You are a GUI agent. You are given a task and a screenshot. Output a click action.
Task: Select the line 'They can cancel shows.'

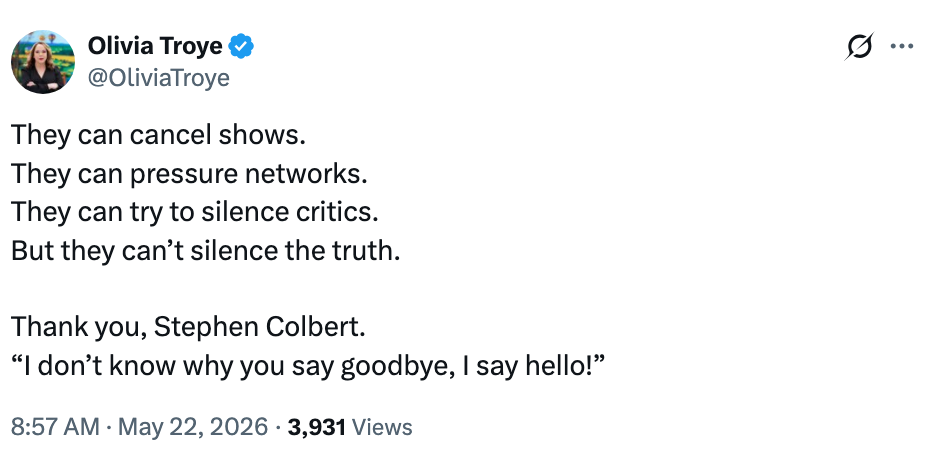pyautogui.click(x=158, y=136)
